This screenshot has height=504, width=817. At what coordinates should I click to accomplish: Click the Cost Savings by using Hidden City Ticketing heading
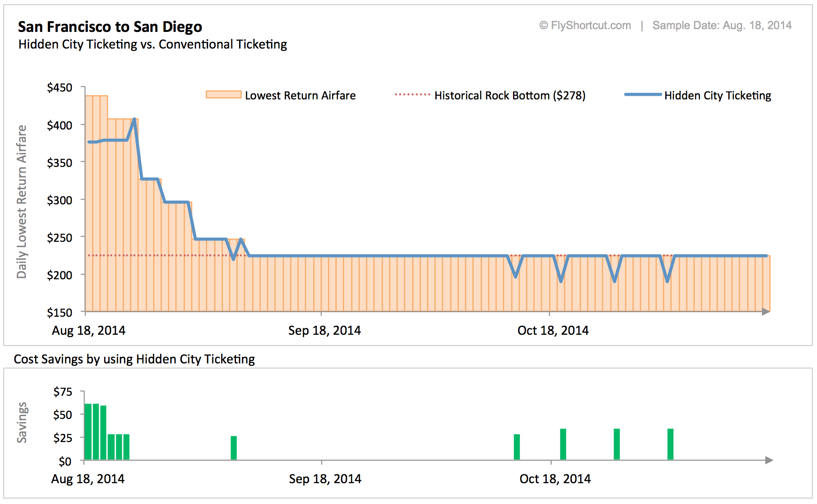[134, 359]
